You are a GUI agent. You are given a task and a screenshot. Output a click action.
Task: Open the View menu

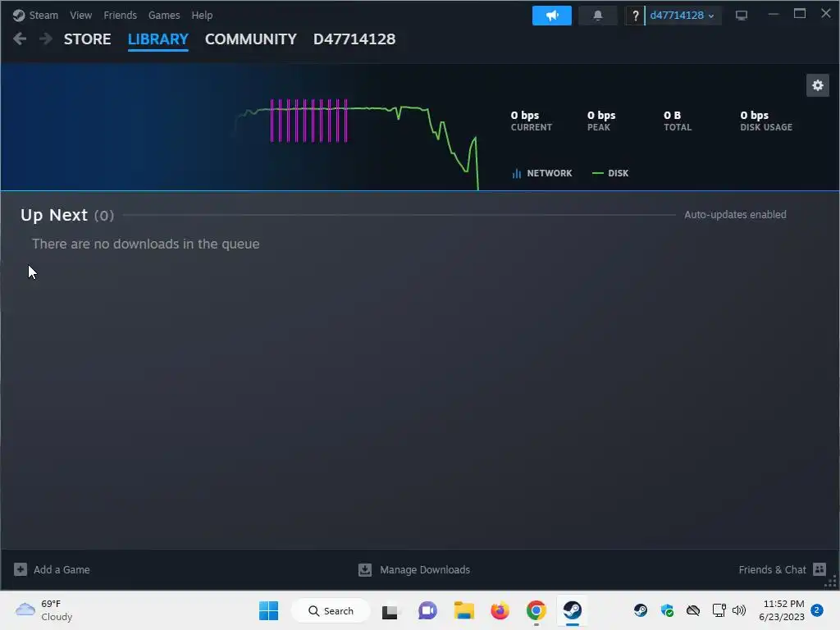[80, 15]
